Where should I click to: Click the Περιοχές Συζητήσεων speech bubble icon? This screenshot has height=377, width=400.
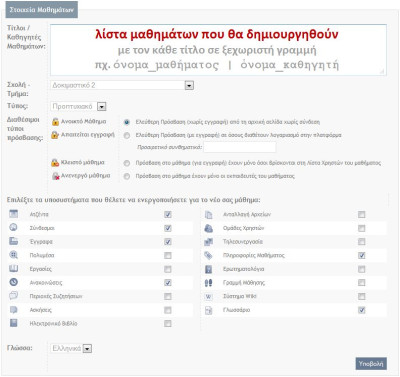(13, 296)
